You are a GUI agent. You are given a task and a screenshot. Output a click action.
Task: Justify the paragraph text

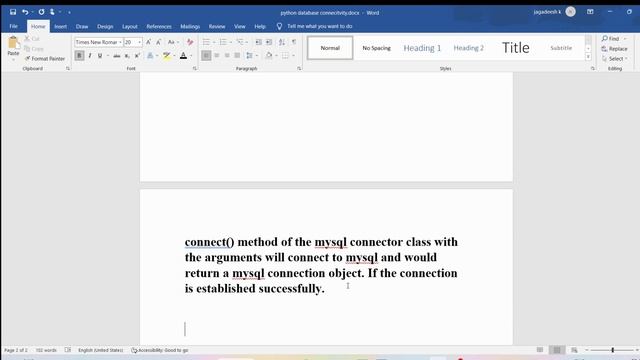coord(237,56)
